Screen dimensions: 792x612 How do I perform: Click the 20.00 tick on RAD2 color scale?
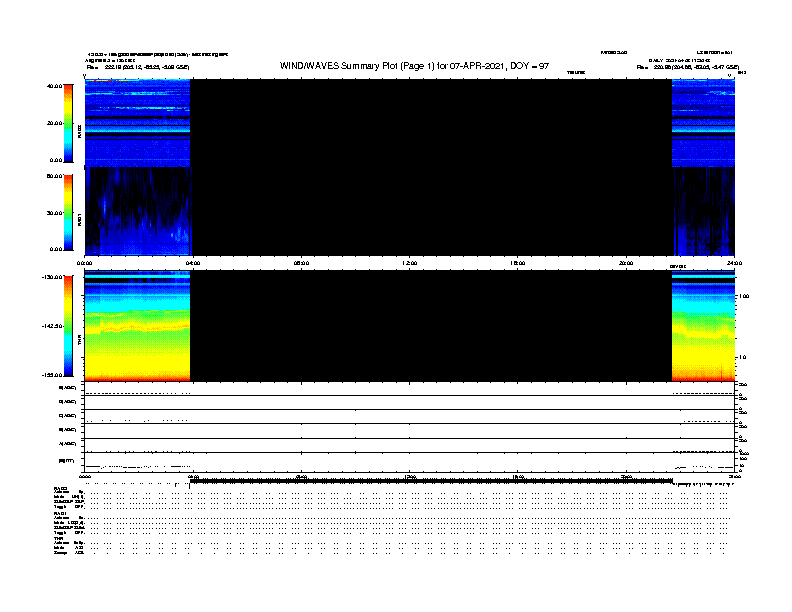click(54, 123)
